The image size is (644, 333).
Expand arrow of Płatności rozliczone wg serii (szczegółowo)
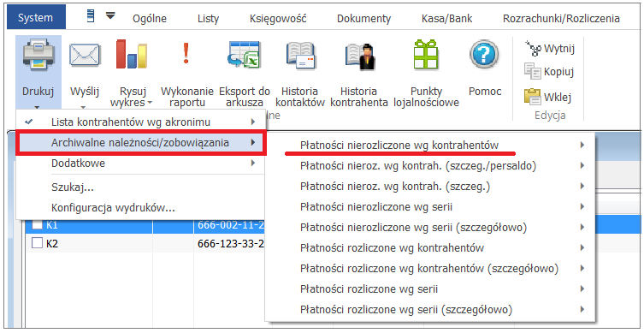click(x=582, y=309)
